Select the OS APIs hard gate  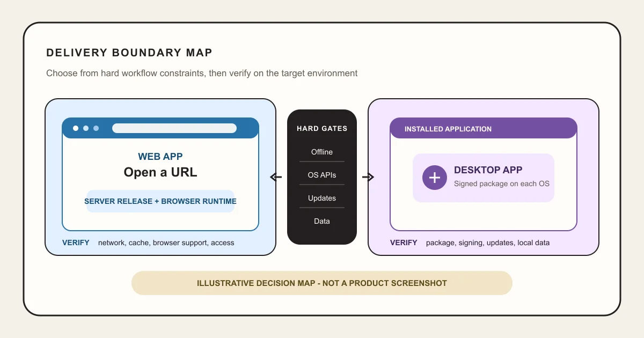click(322, 175)
